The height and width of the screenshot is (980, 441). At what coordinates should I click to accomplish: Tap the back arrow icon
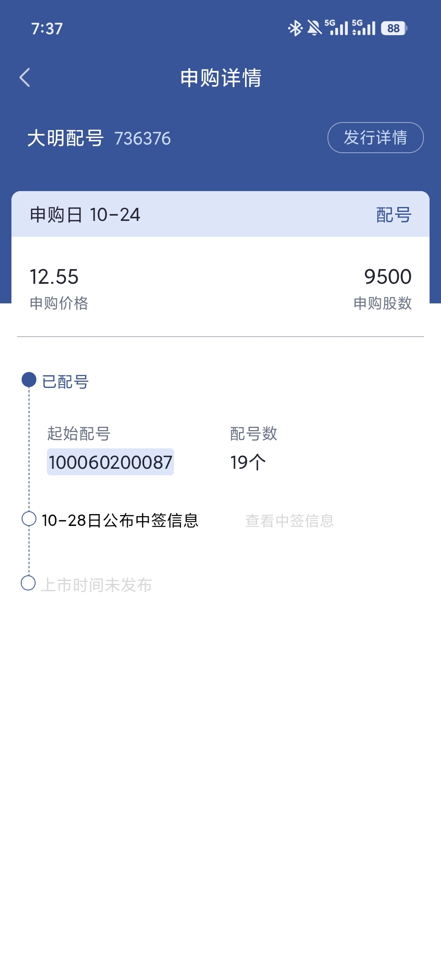point(25,78)
